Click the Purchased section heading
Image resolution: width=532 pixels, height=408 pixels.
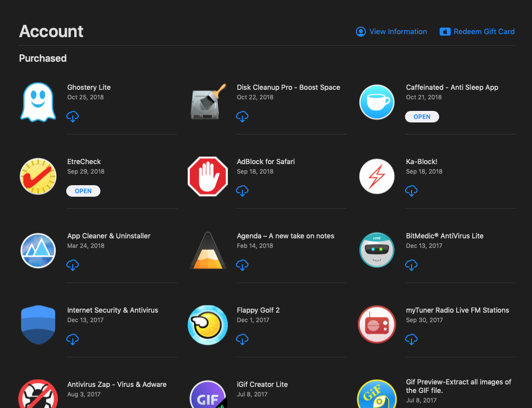43,58
